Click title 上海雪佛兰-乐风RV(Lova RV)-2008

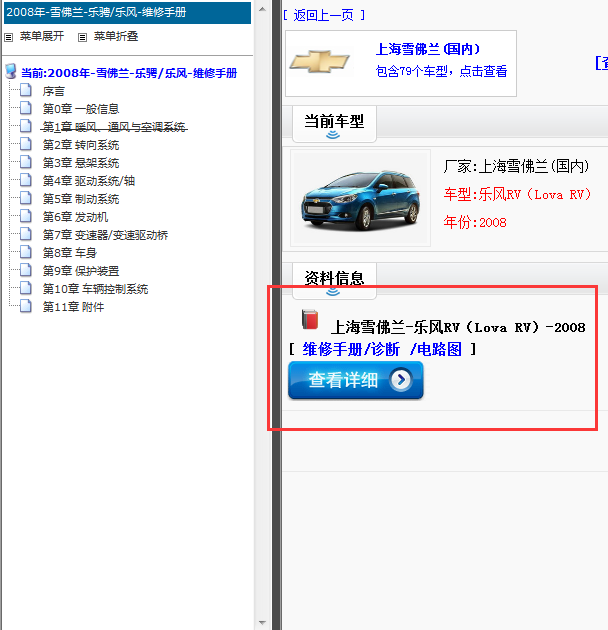pyautogui.click(x=458, y=327)
